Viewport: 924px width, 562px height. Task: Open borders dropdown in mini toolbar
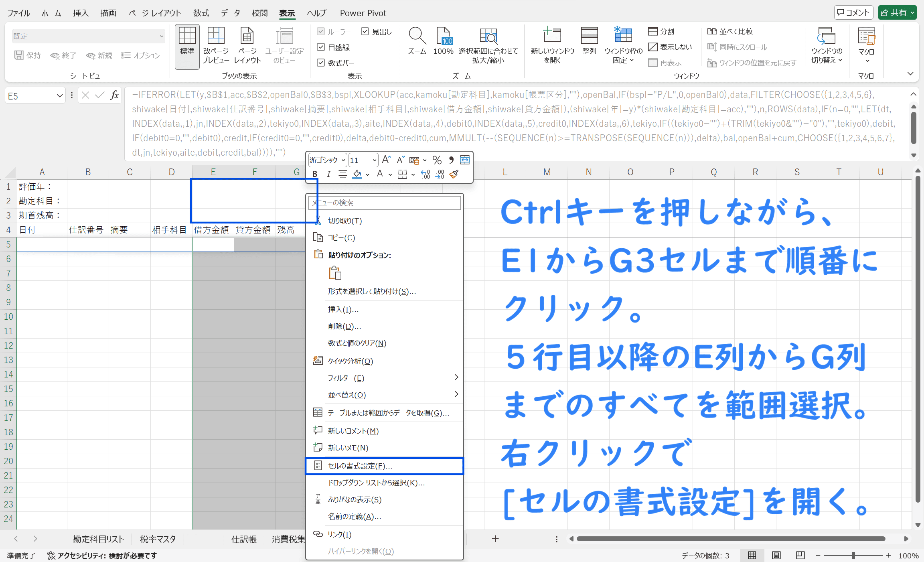coord(413,174)
